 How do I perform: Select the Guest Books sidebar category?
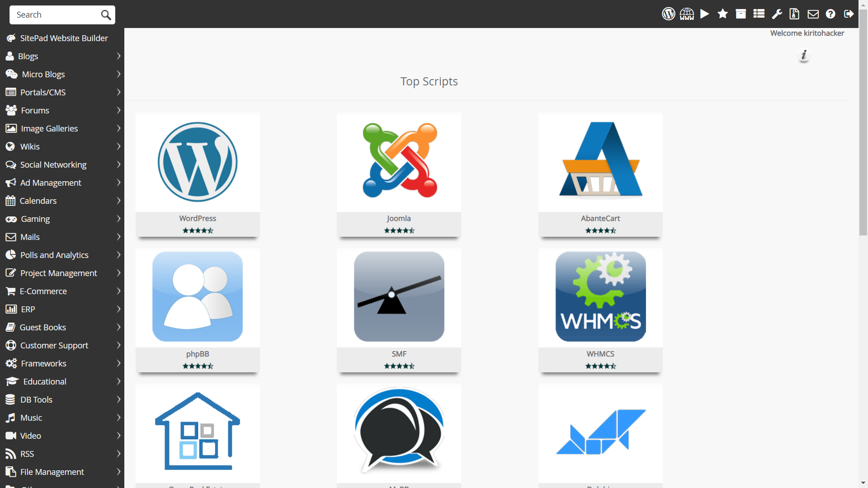click(x=62, y=327)
